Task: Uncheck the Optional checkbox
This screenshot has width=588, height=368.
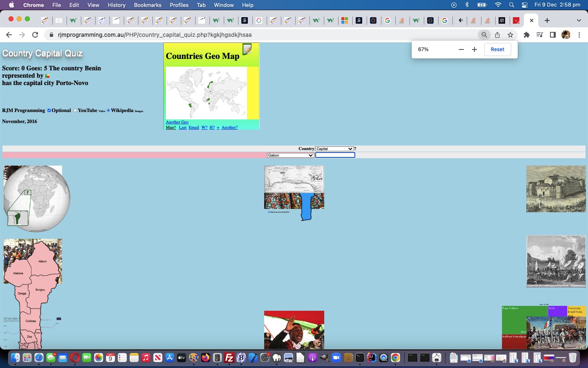Action: point(49,110)
